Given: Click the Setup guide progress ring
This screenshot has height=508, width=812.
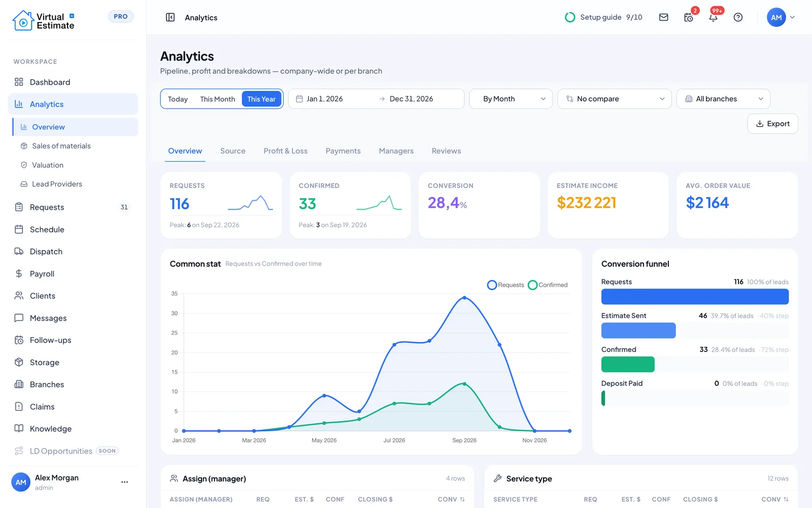Looking at the screenshot, I should tap(570, 17).
